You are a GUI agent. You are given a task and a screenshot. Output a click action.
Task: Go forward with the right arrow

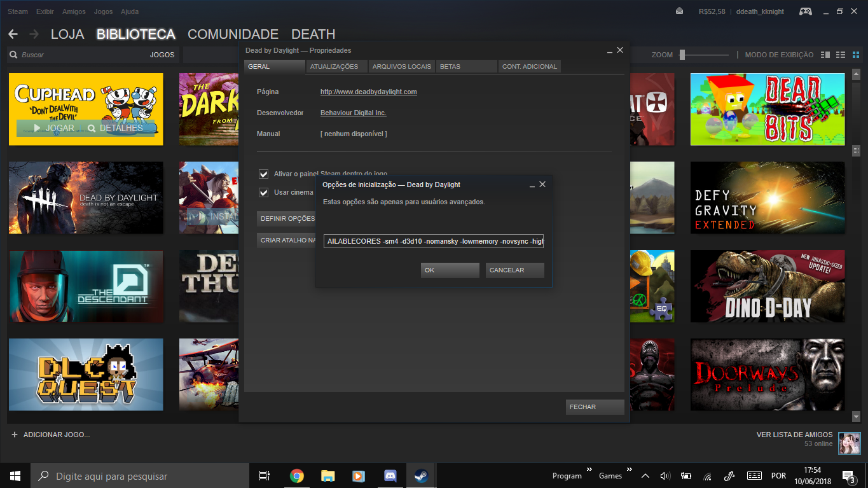coord(34,34)
